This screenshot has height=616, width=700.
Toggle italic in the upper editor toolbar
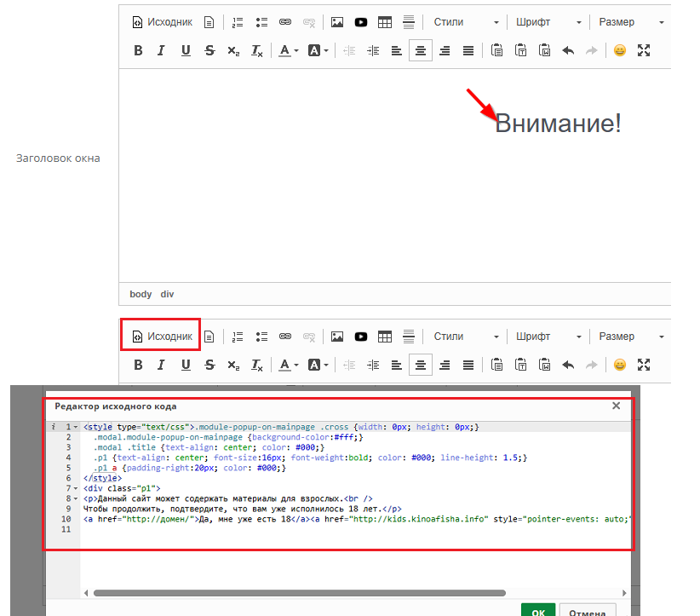click(160, 50)
